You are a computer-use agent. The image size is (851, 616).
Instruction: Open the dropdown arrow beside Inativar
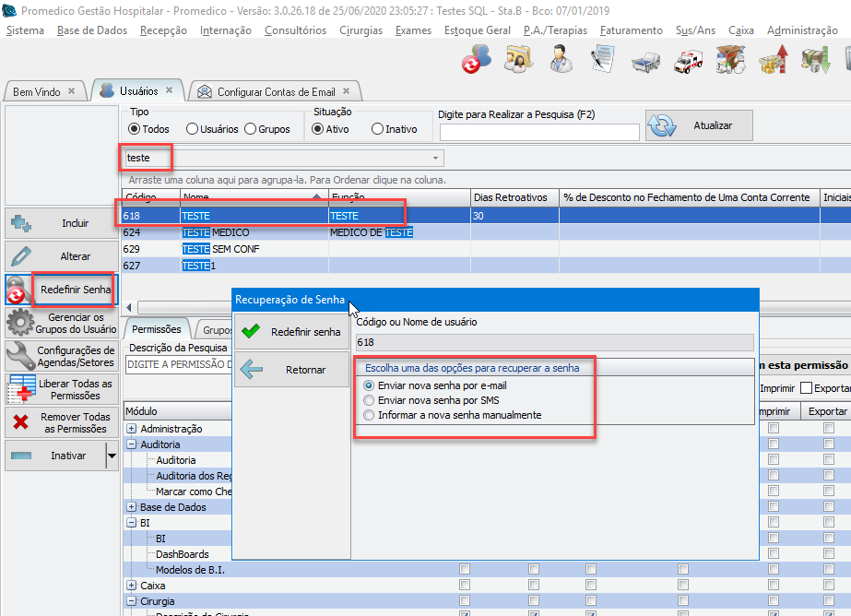tap(112, 456)
